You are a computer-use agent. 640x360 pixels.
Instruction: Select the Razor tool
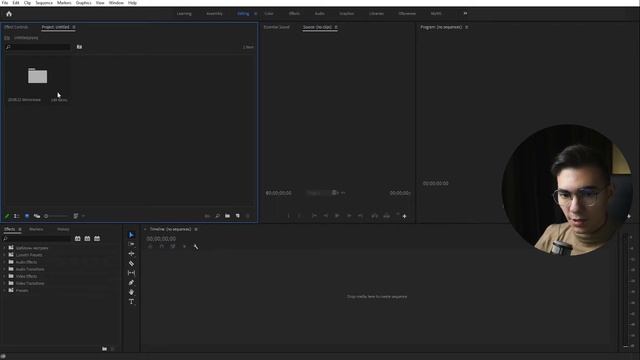point(131,263)
